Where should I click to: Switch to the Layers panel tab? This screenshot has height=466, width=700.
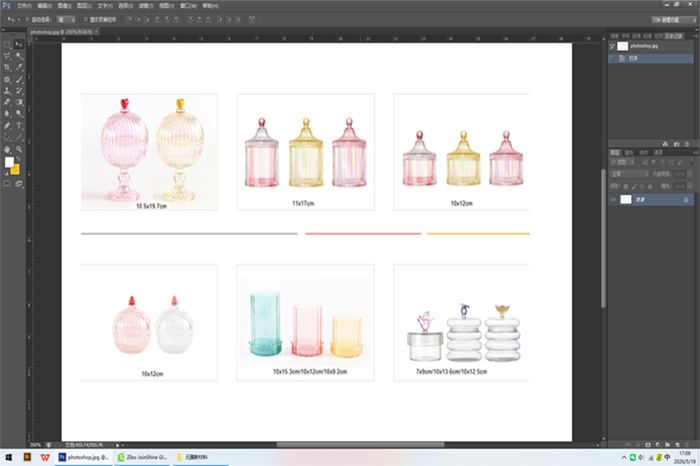click(x=615, y=153)
